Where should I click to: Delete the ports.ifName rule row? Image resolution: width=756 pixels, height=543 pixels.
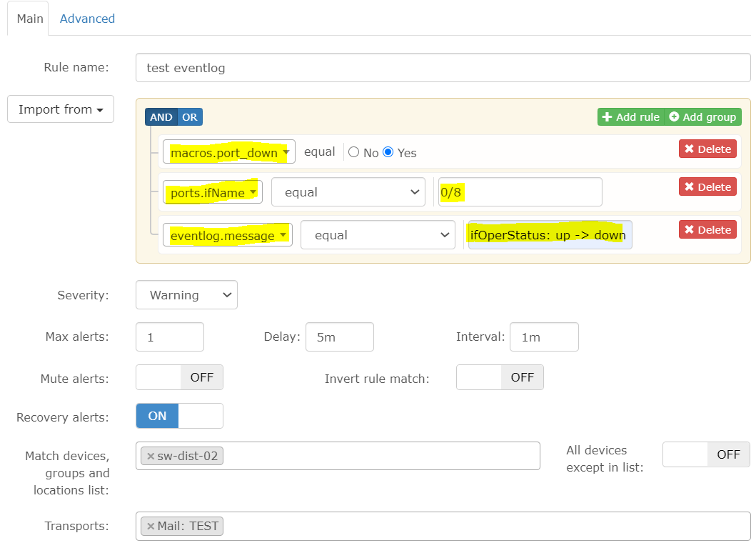707,187
